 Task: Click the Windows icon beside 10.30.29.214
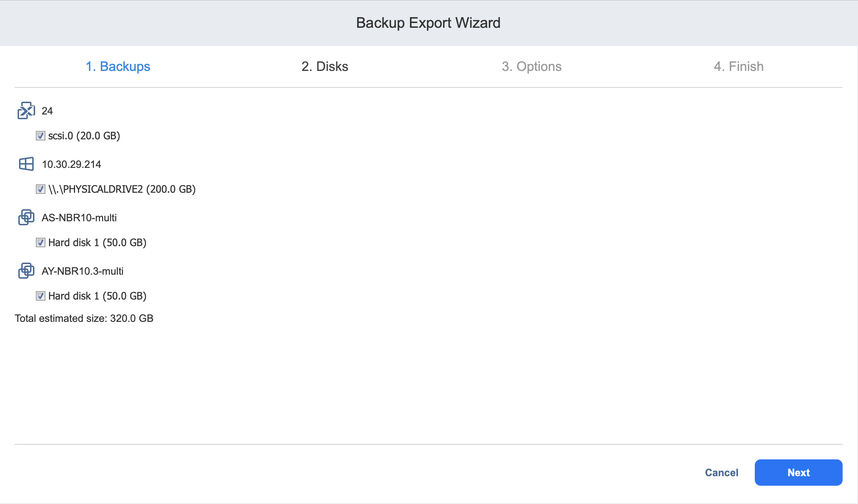(26, 164)
